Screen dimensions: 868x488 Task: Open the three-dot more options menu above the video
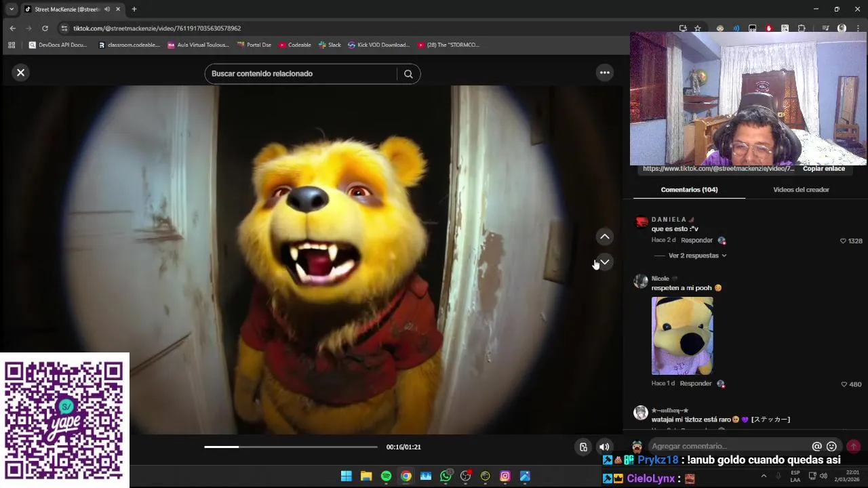click(604, 73)
